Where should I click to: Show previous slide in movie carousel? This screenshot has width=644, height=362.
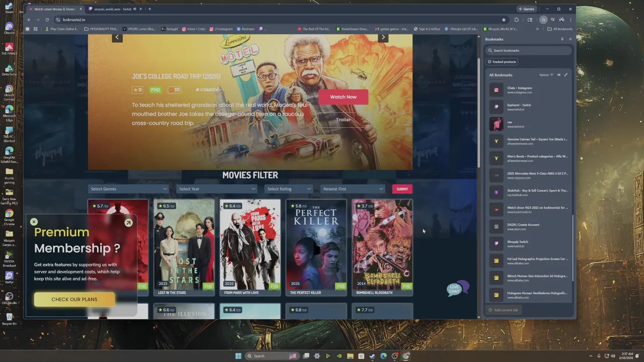[x=117, y=37]
